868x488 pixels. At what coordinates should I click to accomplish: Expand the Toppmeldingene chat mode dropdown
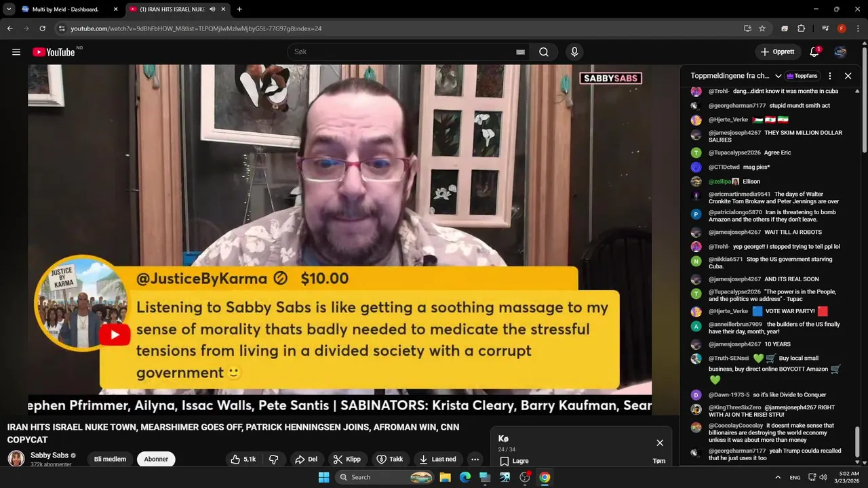[x=778, y=76]
